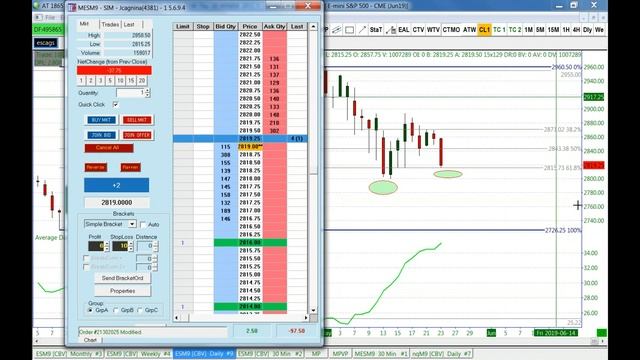The image size is (640, 360).
Task: Click the Properties button
Action: tap(122, 291)
